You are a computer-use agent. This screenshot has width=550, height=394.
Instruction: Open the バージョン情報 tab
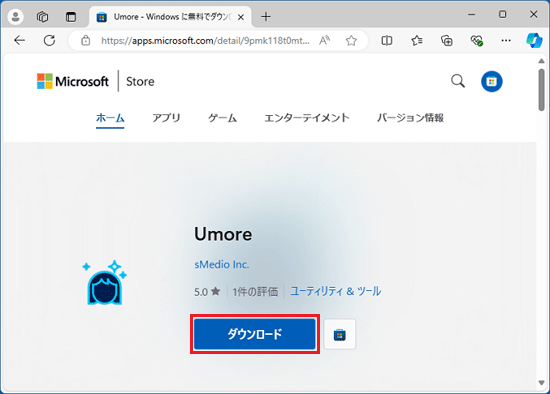click(410, 118)
